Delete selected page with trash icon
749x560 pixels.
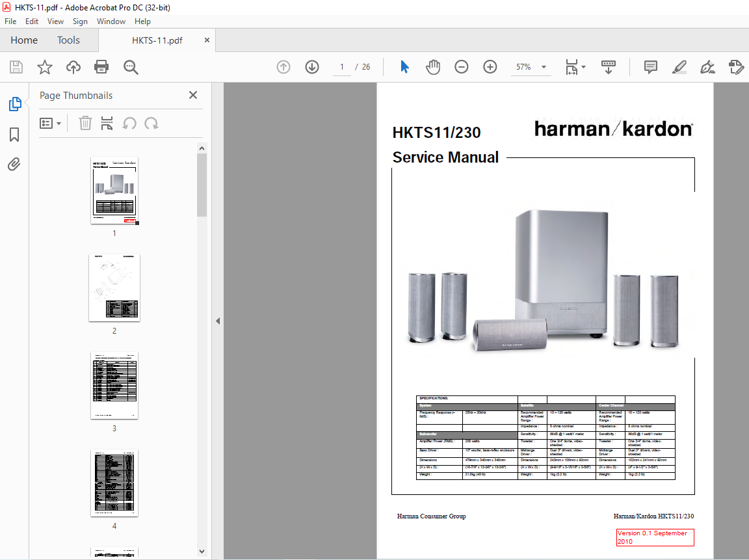pos(85,124)
